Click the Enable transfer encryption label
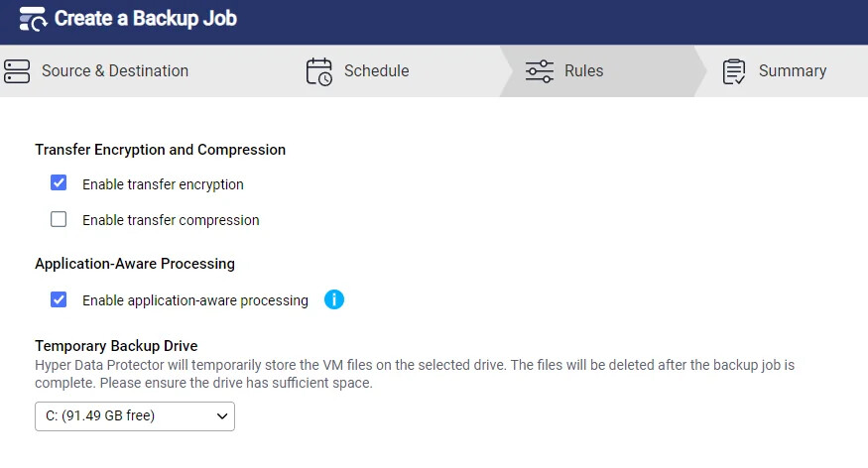This screenshot has width=868, height=468. [x=163, y=184]
